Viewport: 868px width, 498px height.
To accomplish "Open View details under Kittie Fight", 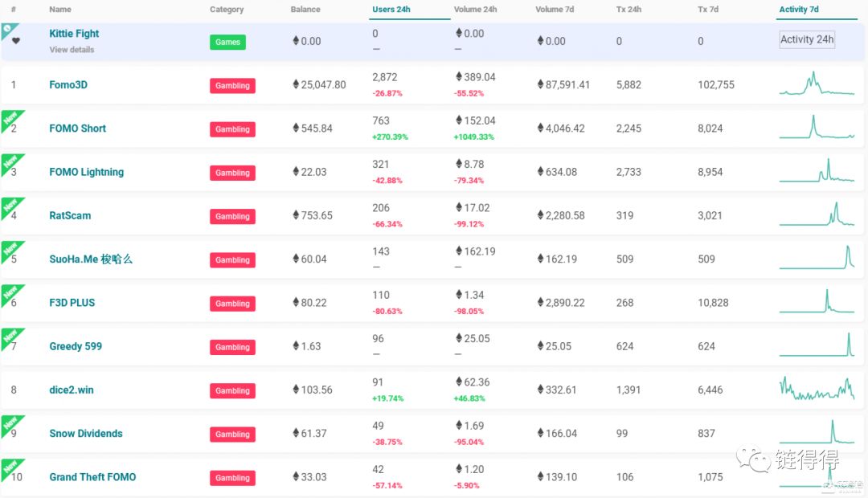I will [72, 50].
